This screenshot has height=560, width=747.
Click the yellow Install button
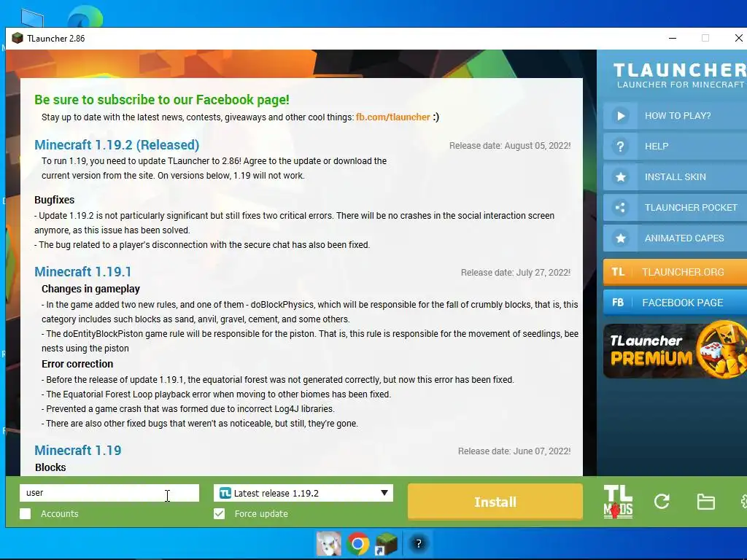(x=495, y=502)
